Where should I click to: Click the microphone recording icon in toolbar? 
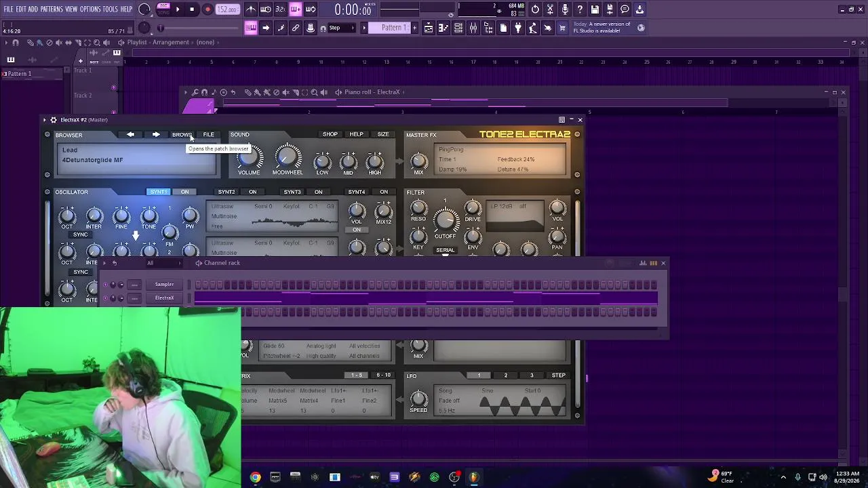565,9
